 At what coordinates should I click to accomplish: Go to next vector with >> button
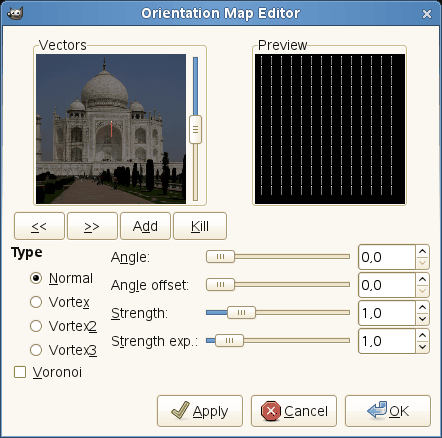tap(92, 226)
